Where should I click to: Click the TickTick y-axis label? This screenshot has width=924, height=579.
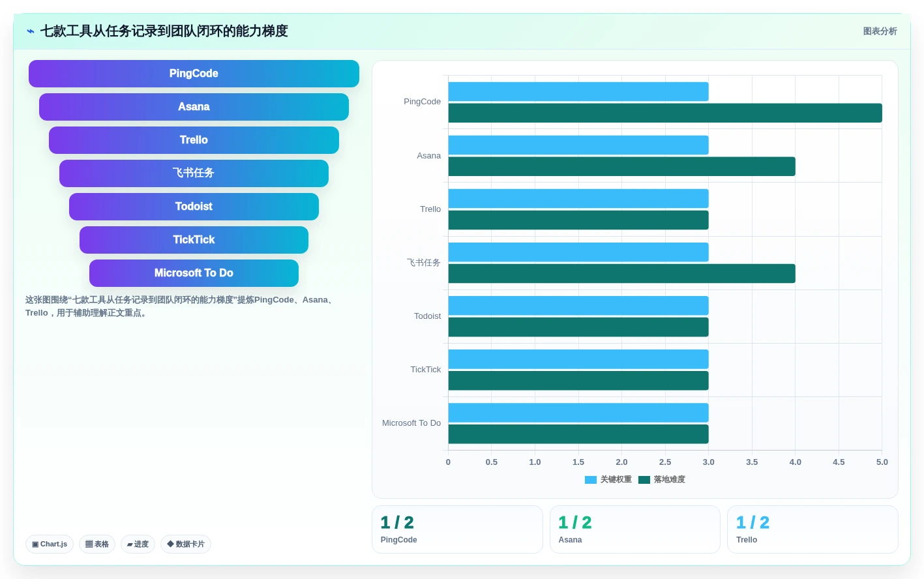tap(426, 370)
